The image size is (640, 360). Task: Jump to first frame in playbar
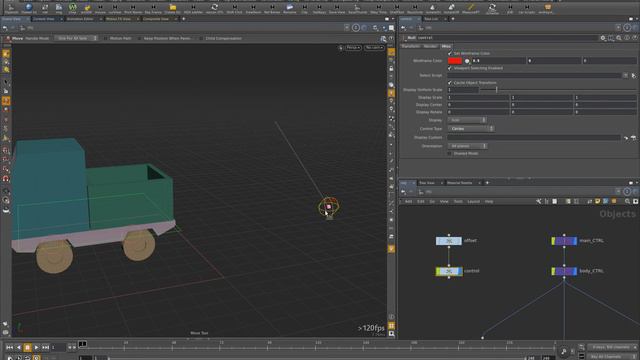(x=9, y=347)
